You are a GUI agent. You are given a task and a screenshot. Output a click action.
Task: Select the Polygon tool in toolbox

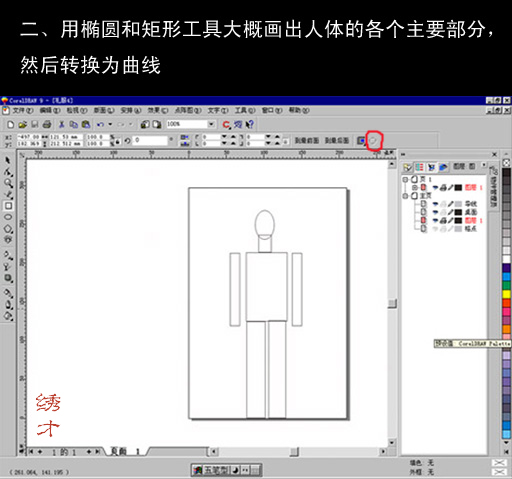pos(8,229)
